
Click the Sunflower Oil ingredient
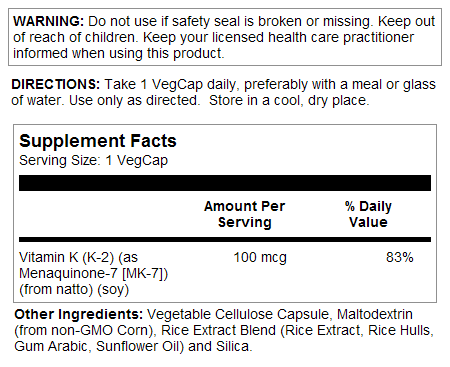click(x=138, y=346)
